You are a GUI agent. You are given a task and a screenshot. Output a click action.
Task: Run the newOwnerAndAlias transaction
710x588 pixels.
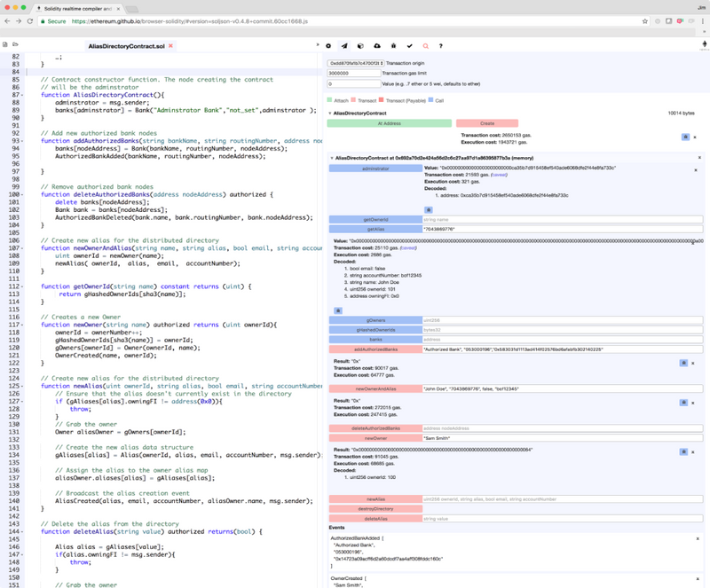[375, 388]
